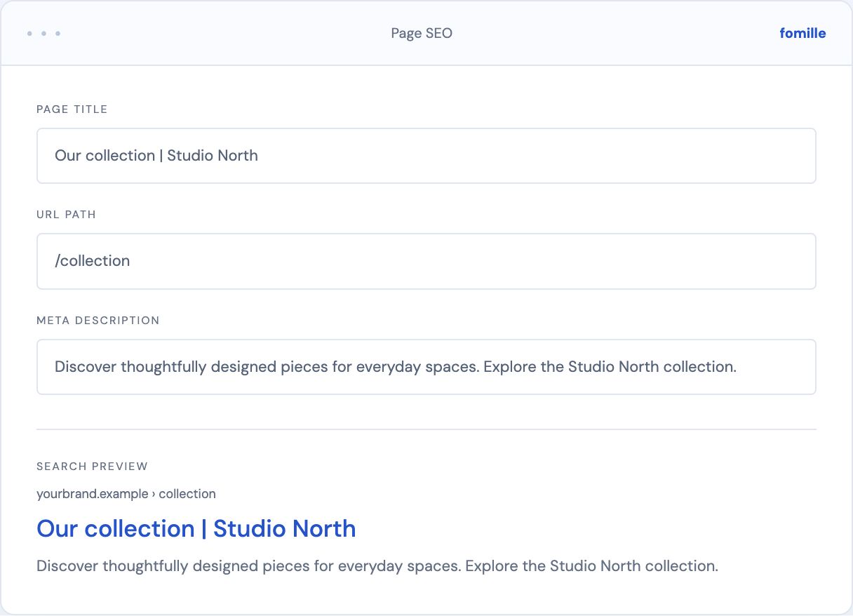Click the last of the three header dots
Screen dimensions: 853x616
click(58, 34)
